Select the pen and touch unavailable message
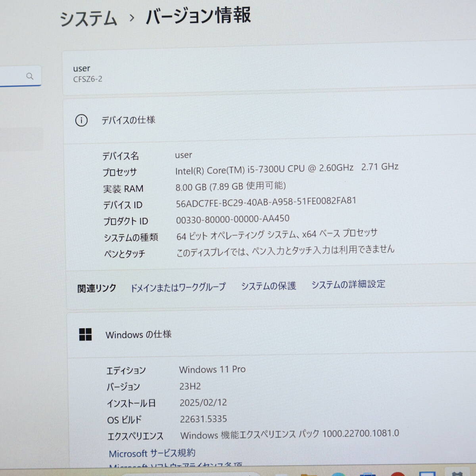Viewport: 476px width, 476px height. 286,251
